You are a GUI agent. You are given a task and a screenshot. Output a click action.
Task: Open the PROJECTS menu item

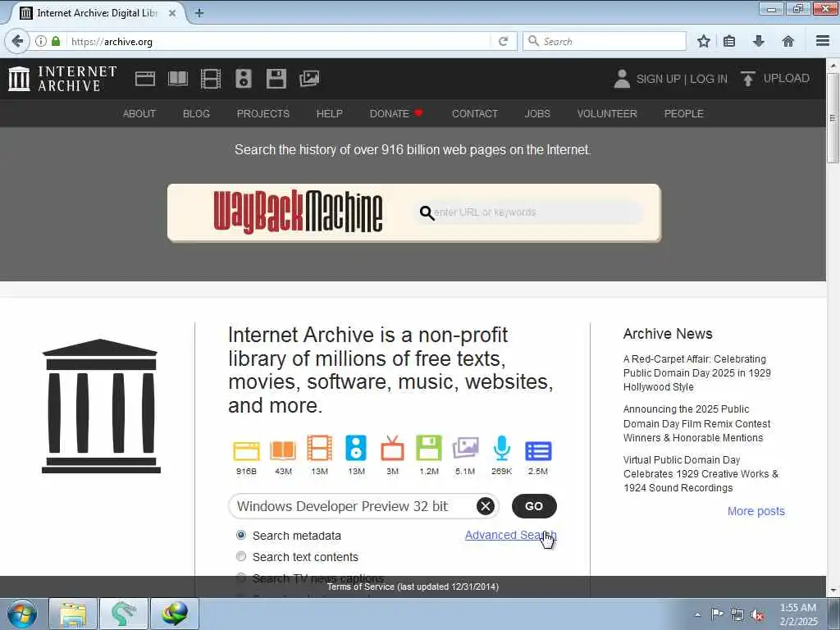point(263,113)
